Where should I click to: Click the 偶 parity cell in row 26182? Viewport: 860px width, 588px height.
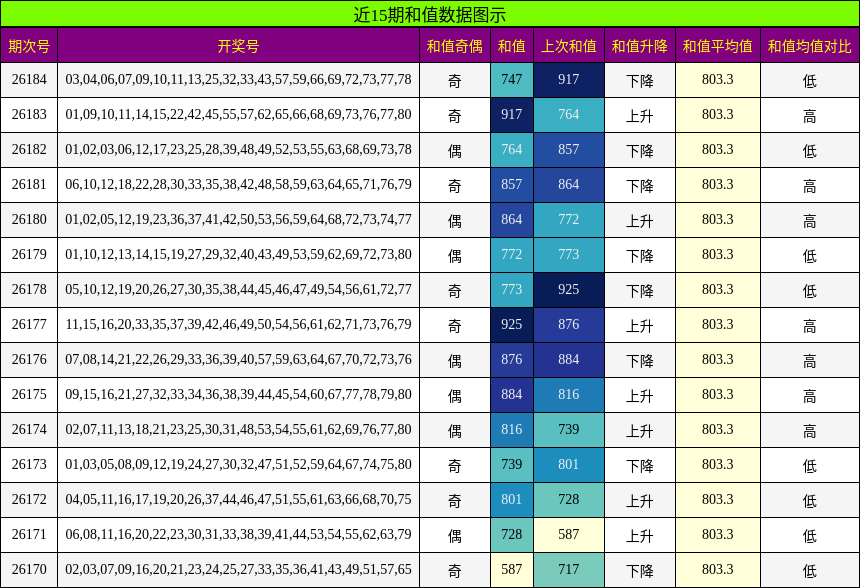(x=455, y=150)
